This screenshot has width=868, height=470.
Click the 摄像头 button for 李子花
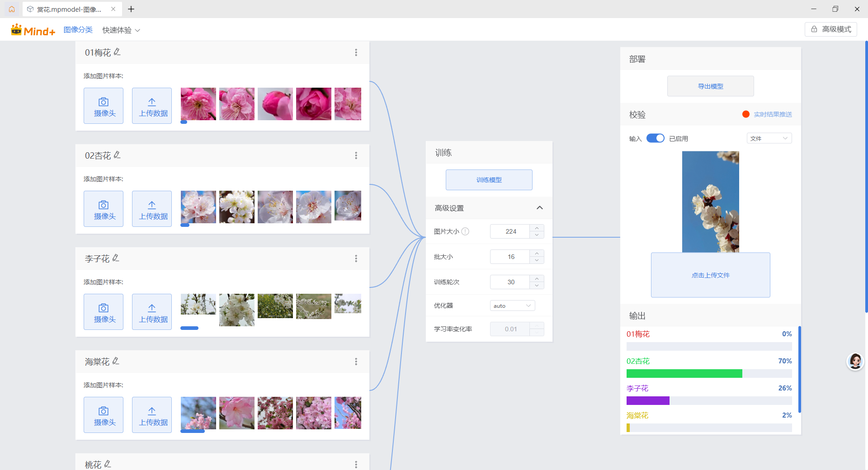tap(104, 312)
